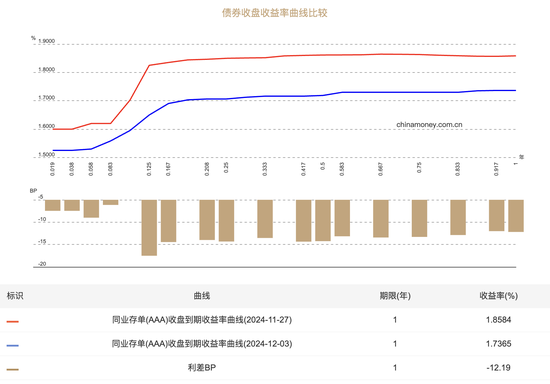Click the spread bar at term 0.833
Screen dimensions: 550x384
pyautogui.click(x=458, y=217)
